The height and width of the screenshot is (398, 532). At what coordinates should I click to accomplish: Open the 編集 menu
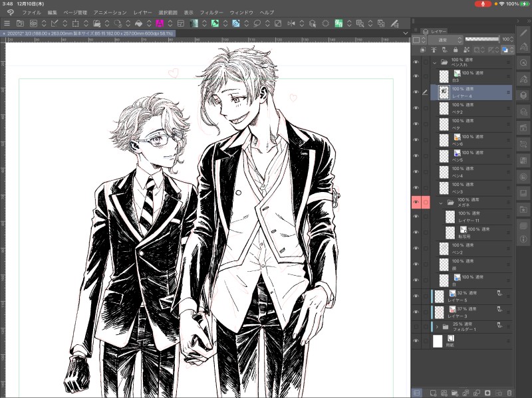click(53, 13)
